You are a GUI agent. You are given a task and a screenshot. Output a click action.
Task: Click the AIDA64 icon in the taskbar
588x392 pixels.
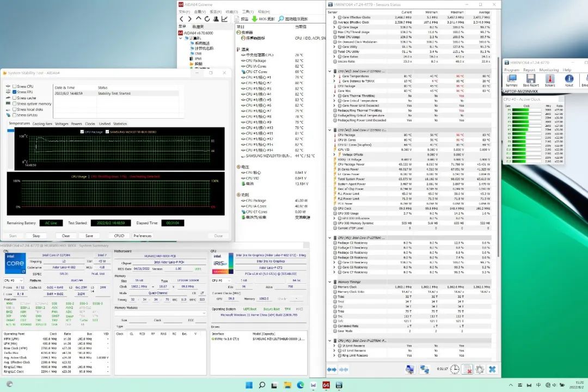pyautogui.click(x=326, y=385)
